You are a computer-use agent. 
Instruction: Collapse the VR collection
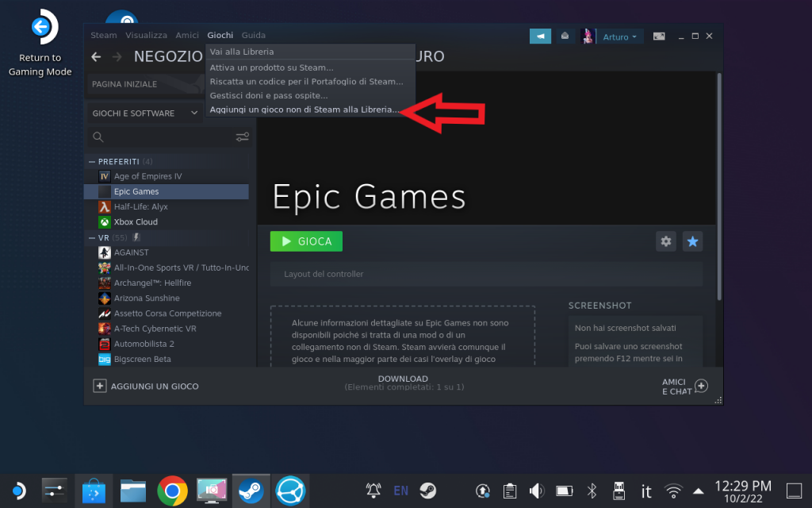92,238
